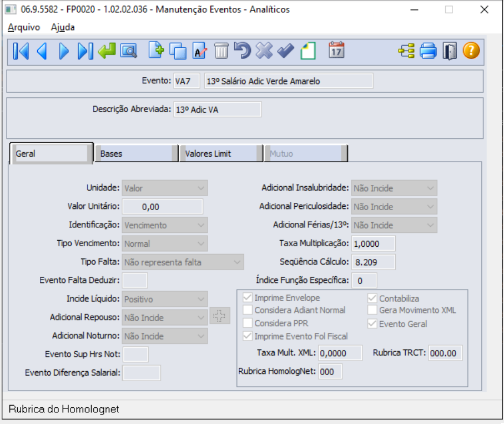Screen dimensions: 504x424
Task: Click the Evento Falta Deduzir field
Action: click(135, 281)
